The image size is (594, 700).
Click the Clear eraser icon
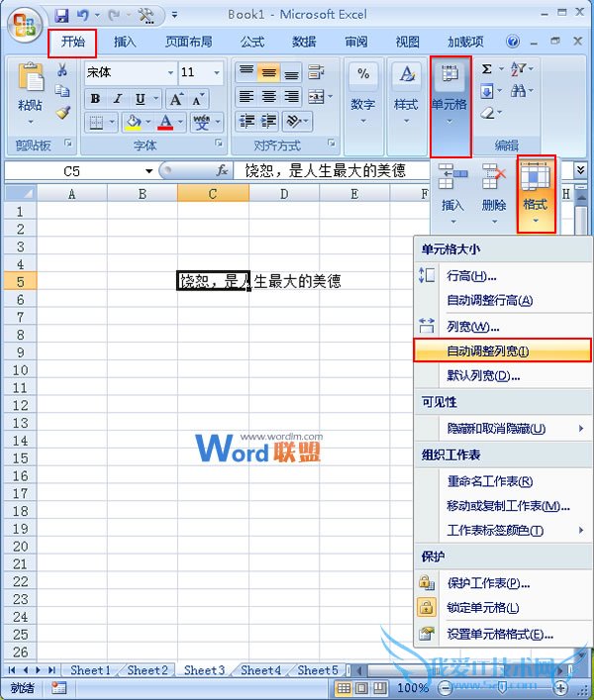pos(487,113)
